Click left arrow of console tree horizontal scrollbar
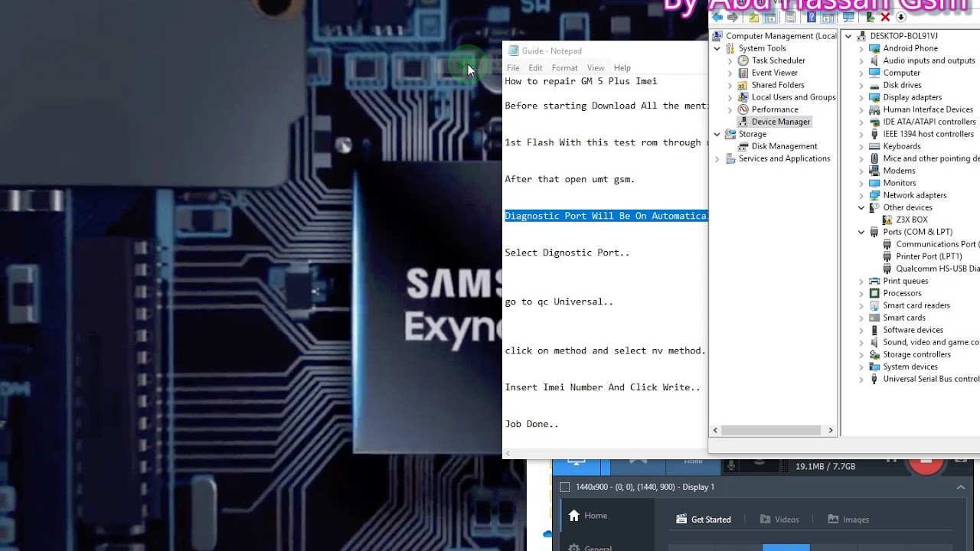 tap(716, 430)
